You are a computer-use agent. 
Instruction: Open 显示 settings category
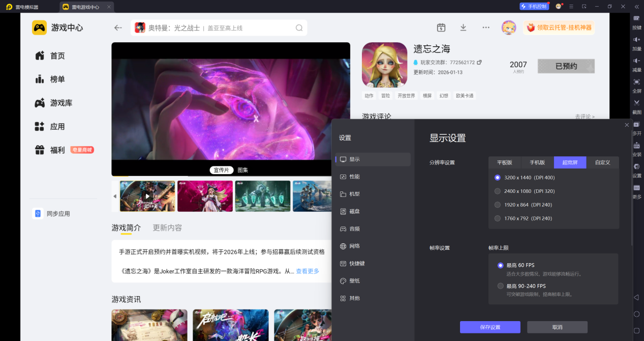coord(373,159)
